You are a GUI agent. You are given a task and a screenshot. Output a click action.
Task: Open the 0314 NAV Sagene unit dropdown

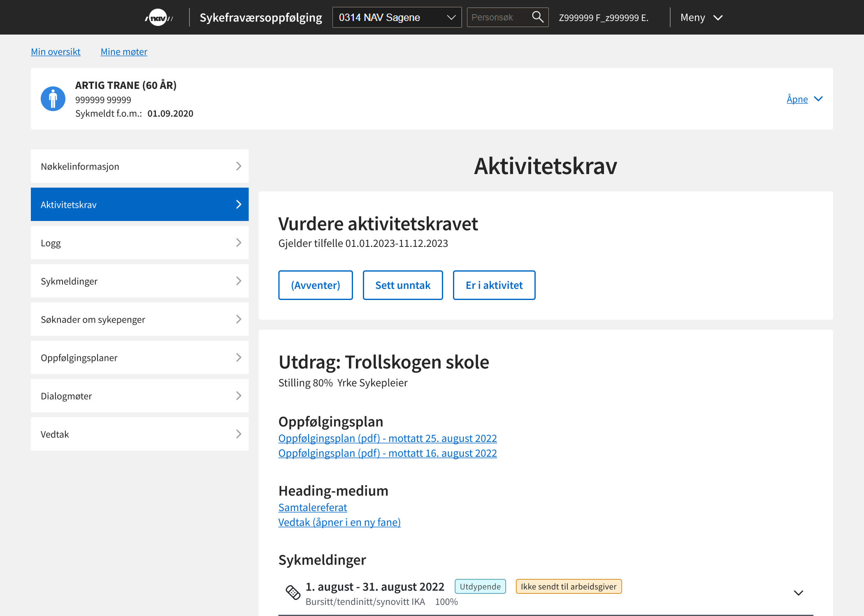click(x=397, y=17)
